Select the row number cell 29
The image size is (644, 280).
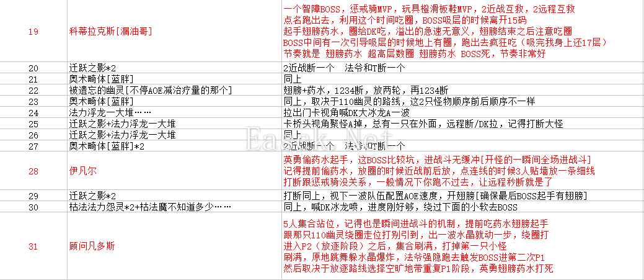pyautogui.click(x=33, y=196)
